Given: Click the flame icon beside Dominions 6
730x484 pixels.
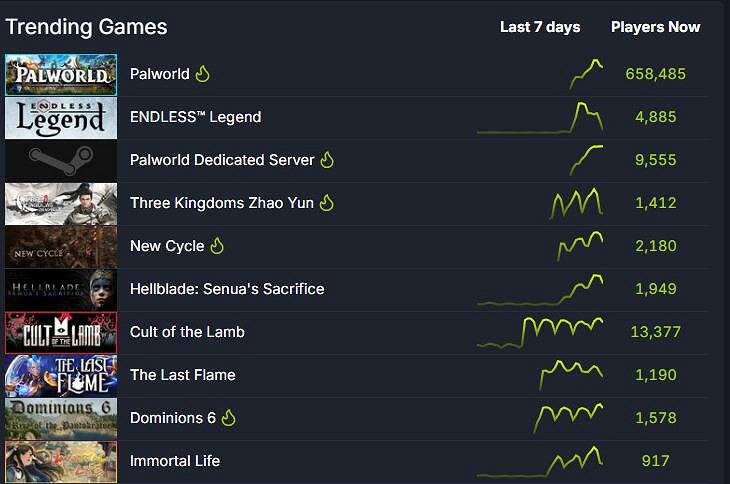Looking at the screenshot, I should (x=229, y=418).
